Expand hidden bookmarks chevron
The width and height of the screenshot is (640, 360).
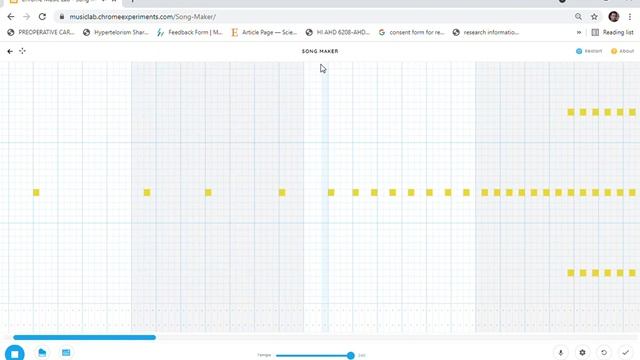[579, 32]
